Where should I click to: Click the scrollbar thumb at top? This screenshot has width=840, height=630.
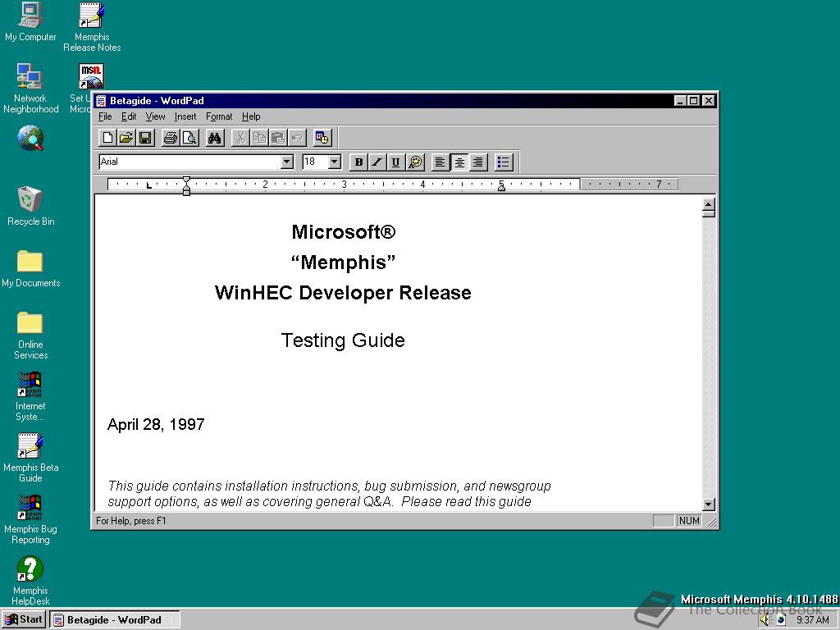(x=709, y=214)
